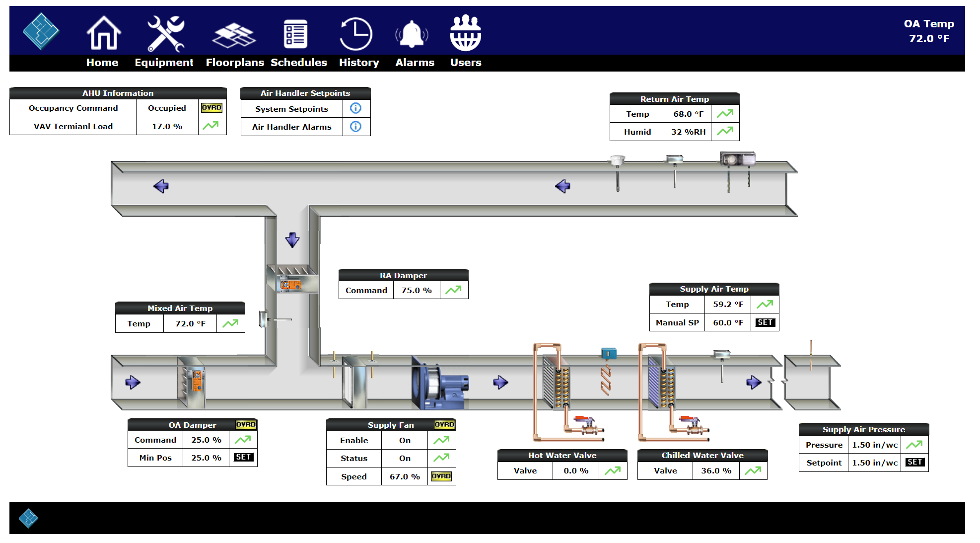Viewport: 980px width, 543px height.
Task: Click the logo in top-left corner
Action: coord(41,31)
